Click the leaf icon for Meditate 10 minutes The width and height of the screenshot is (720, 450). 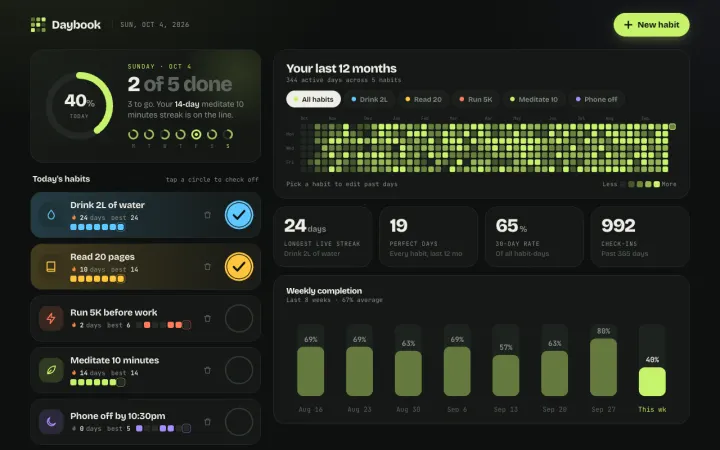51,370
